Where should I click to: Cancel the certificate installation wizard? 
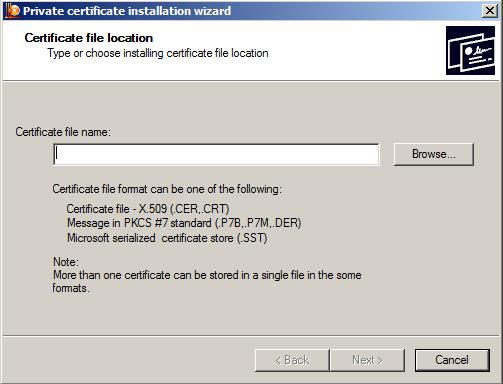pyautogui.click(x=452, y=360)
